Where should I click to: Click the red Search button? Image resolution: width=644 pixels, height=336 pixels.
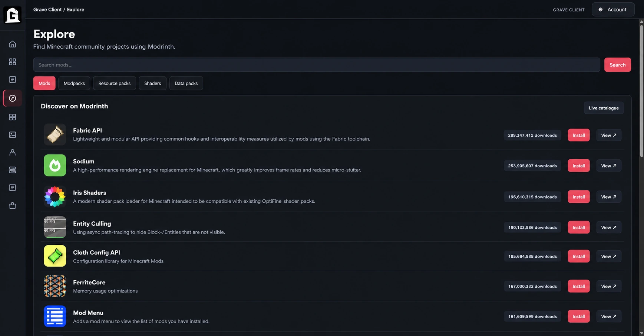click(618, 65)
